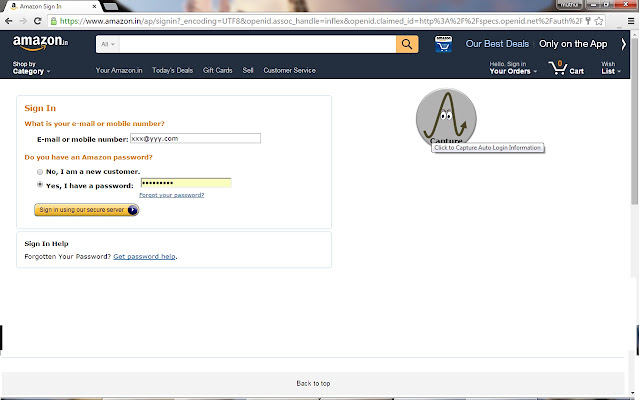Click 'Get password help' link
Viewport: 640px width, 400px height.
[x=144, y=256]
